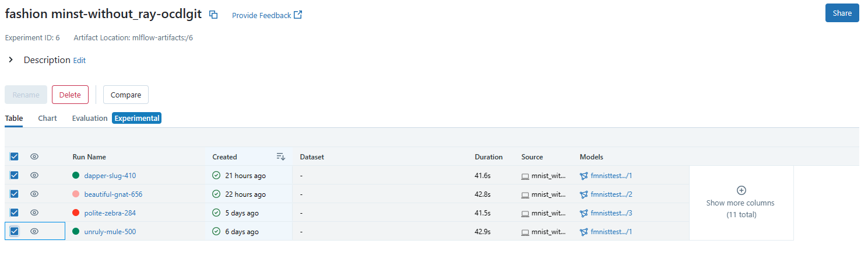Expand the Description section
Image resolution: width=868 pixels, height=268 pixels.
click(x=10, y=60)
